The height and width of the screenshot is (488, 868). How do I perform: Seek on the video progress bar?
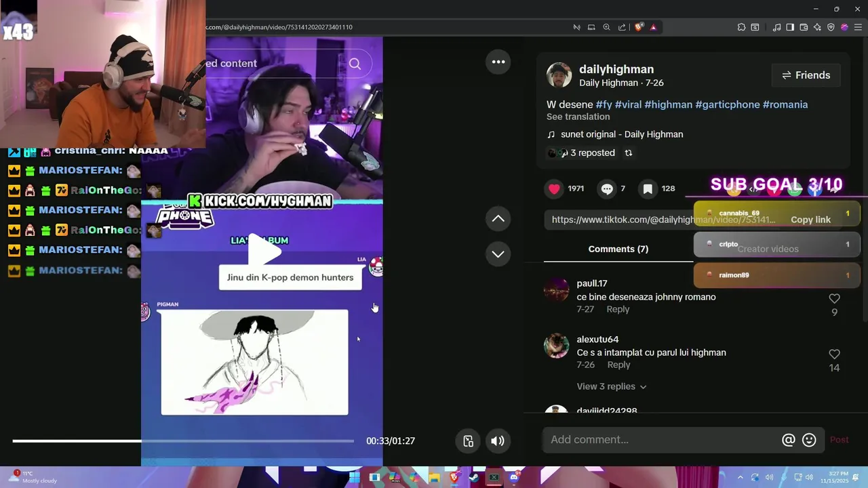[x=183, y=441]
